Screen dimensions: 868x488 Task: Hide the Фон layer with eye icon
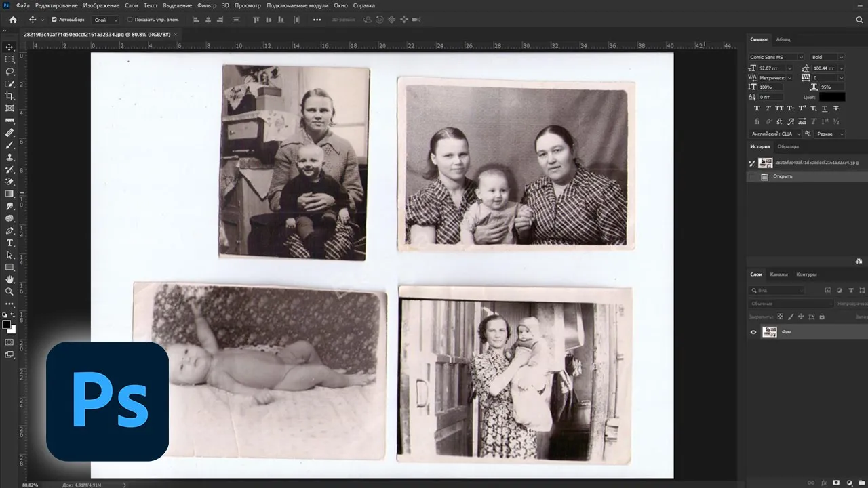pyautogui.click(x=753, y=332)
